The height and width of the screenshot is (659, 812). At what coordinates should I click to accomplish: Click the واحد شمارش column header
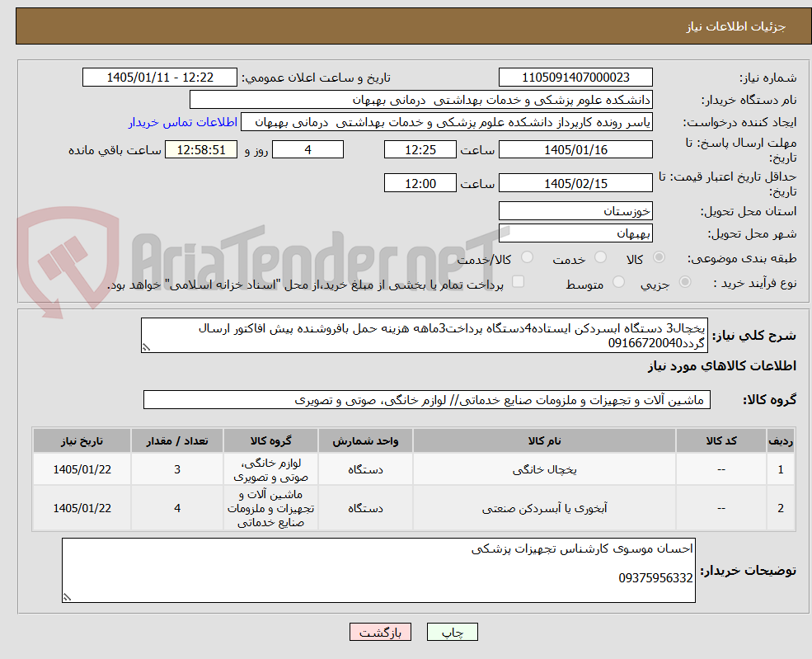pyautogui.click(x=365, y=441)
